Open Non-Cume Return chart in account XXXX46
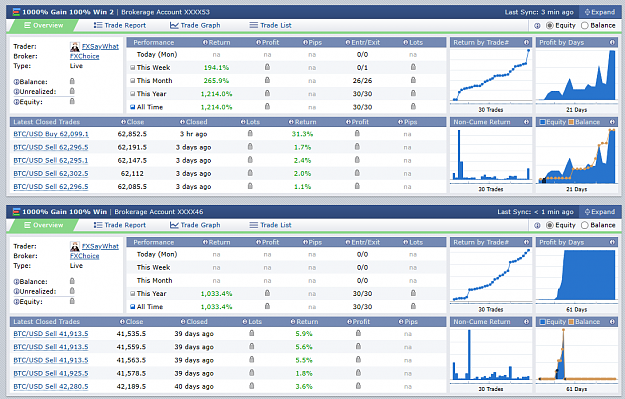 (x=491, y=355)
